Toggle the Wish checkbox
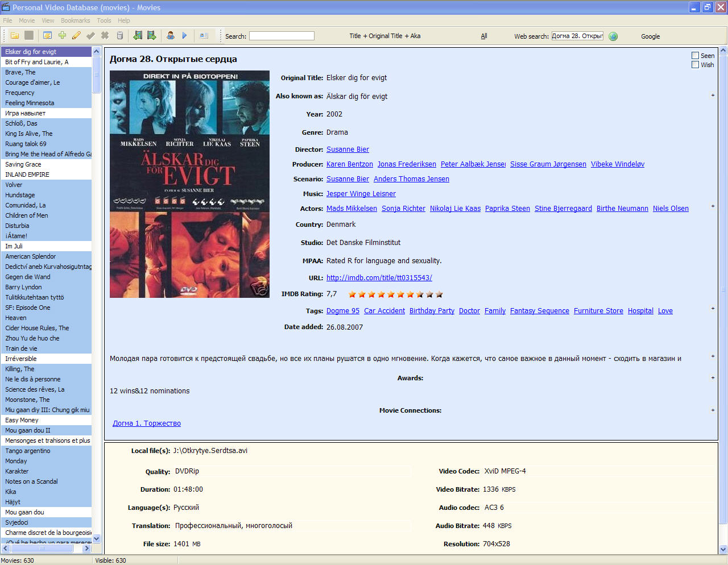Image resolution: width=728 pixels, height=565 pixels. click(695, 64)
